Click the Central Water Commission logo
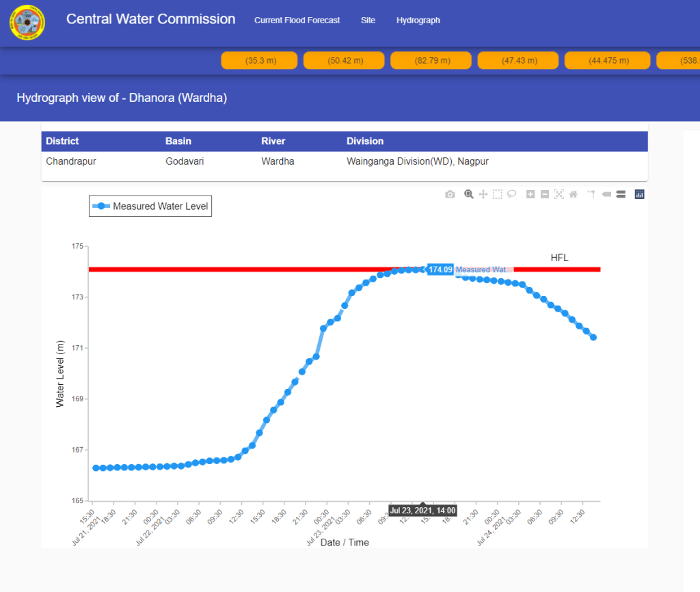This screenshot has width=700, height=592. 27,23
